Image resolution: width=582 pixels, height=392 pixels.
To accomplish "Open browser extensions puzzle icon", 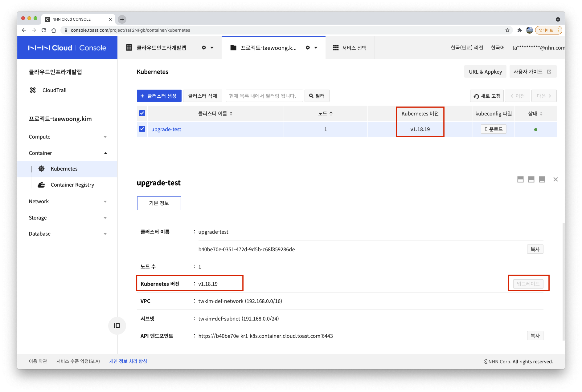I will pyautogui.click(x=520, y=30).
